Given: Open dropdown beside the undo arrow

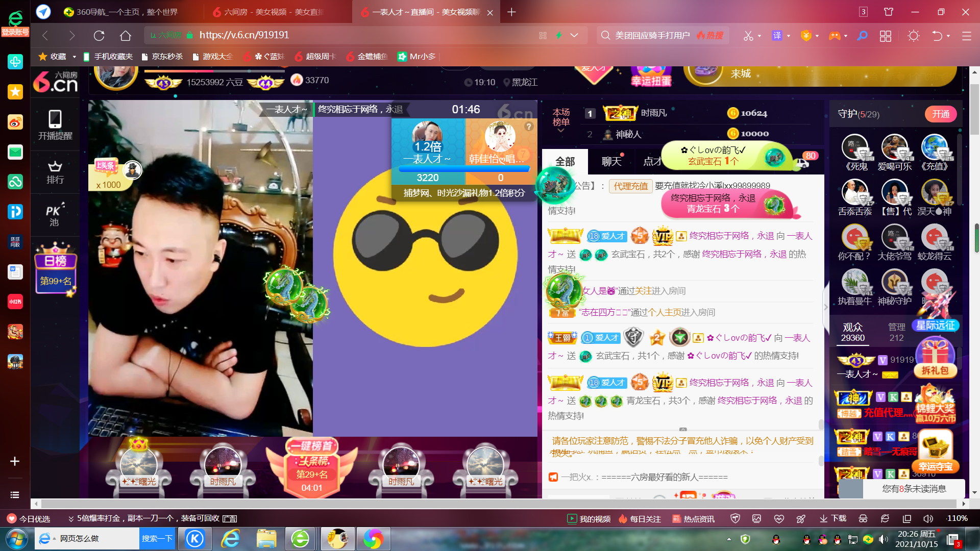Looking at the screenshot, I should (948, 36).
